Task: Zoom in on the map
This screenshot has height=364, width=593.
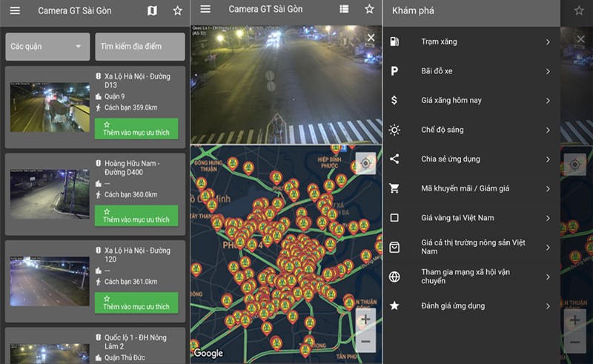Action: pyautogui.click(x=365, y=320)
